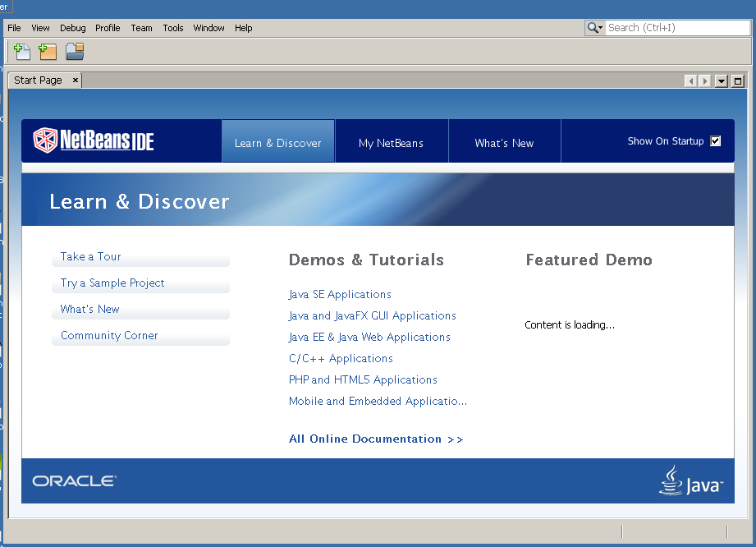756x547 pixels.
Task: Open C/C++ Applications tutorials link
Action: click(341, 358)
